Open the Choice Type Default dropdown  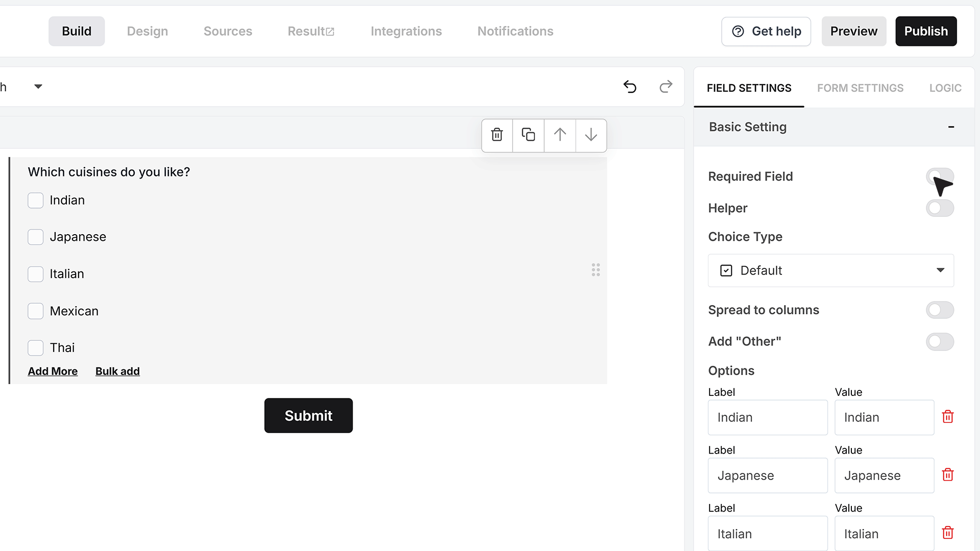(x=830, y=270)
